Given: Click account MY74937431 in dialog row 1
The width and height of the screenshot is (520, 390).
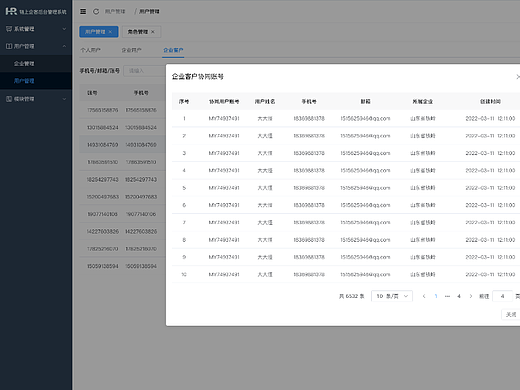Looking at the screenshot, I should (224, 119).
